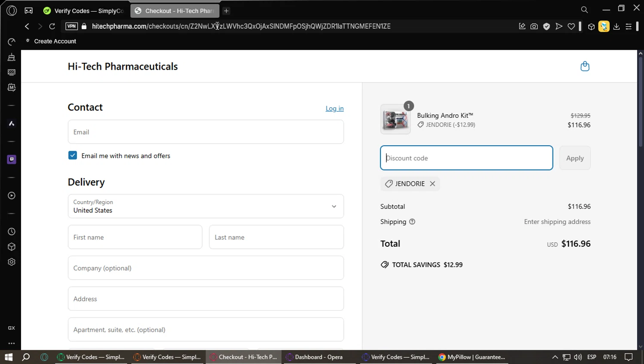Click the Apply discount button

575,158
